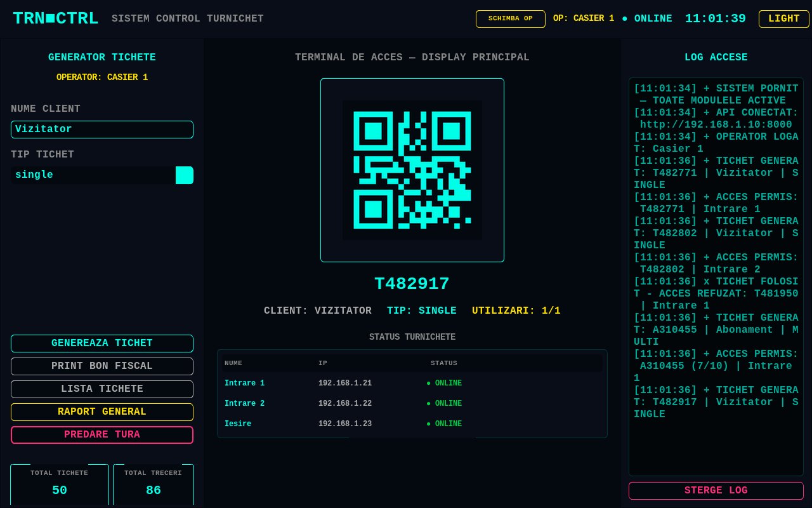Image resolution: width=812 pixels, height=508 pixels.
Task: Click the GENEREAZA TICHET button
Action: [102, 344]
